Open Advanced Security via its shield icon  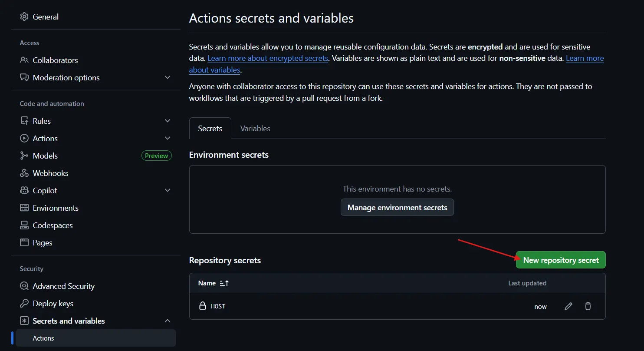[x=24, y=286]
